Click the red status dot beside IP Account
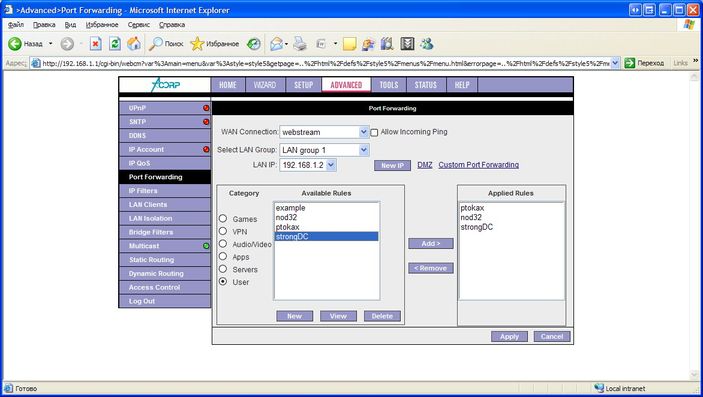 coord(206,149)
